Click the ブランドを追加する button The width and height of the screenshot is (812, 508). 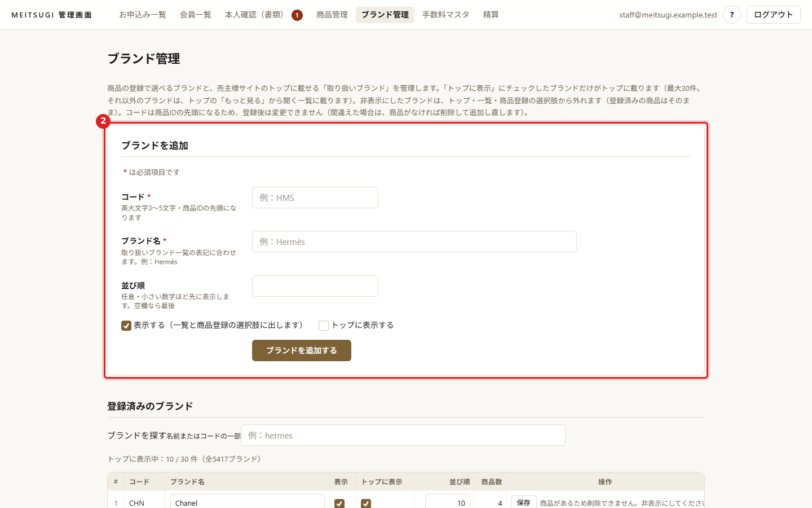click(302, 351)
